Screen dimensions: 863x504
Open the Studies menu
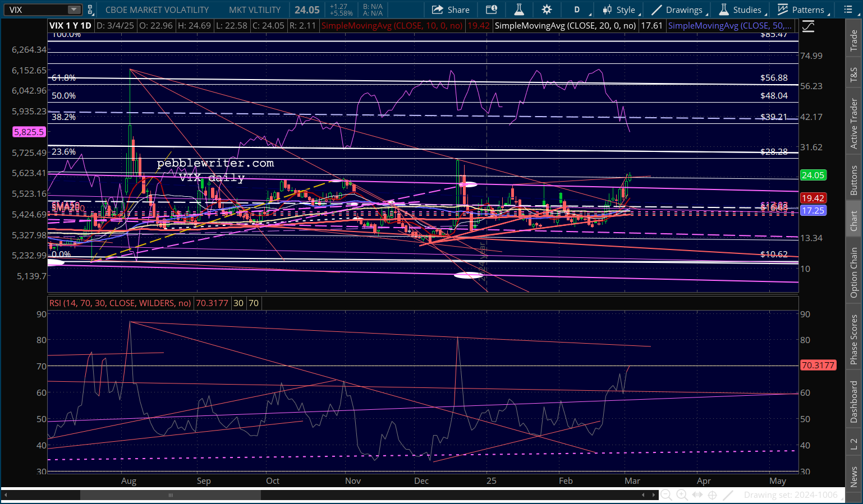[x=741, y=10]
